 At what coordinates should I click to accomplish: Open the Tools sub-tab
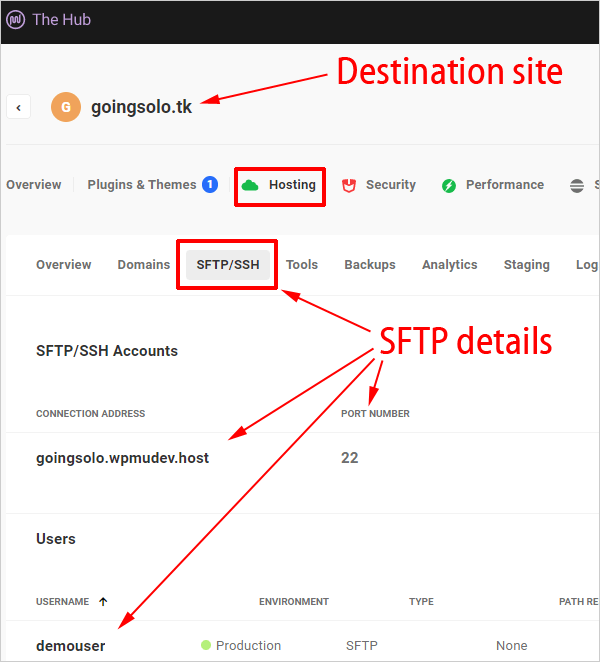[302, 264]
